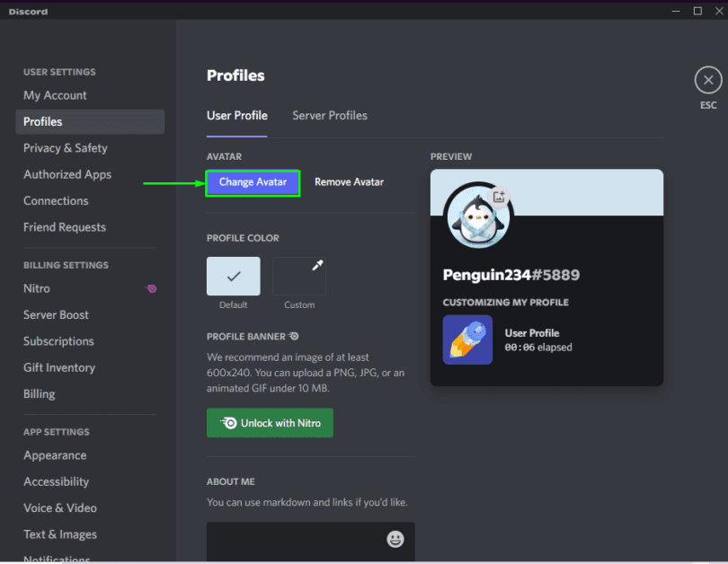Switch to the Server Profiles tab

pyautogui.click(x=330, y=116)
